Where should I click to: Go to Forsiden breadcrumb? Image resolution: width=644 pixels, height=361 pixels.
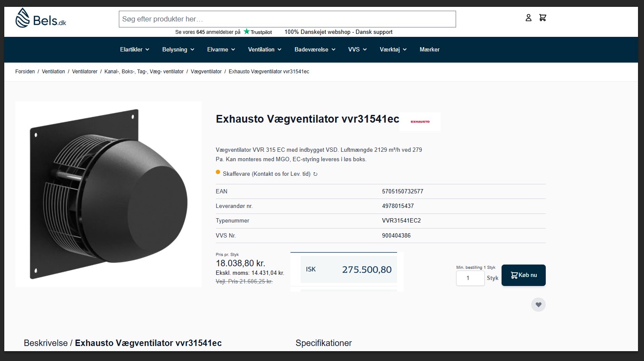[25, 72]
